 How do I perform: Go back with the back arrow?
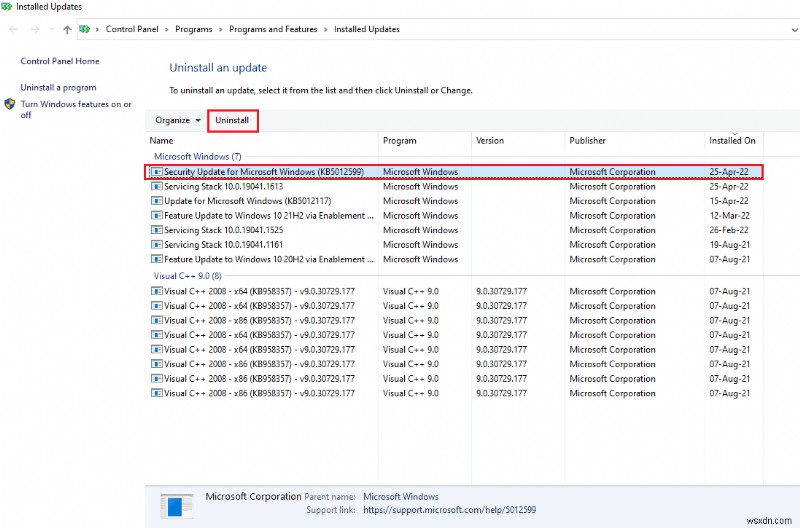pyautogui.click(x=14, y=30)
